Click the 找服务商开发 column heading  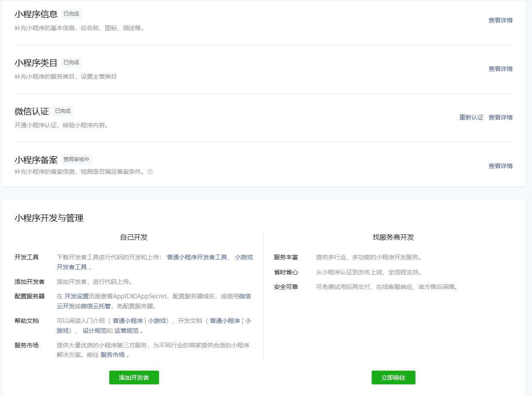point(394,237)
